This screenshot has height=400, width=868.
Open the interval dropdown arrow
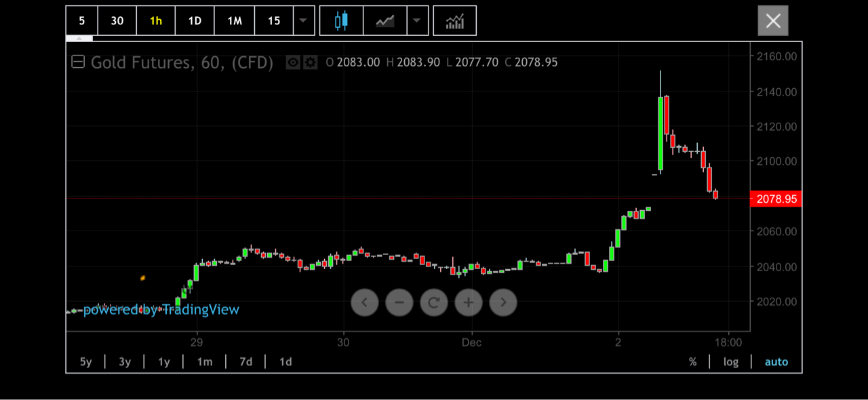click(x=304, y=20)
